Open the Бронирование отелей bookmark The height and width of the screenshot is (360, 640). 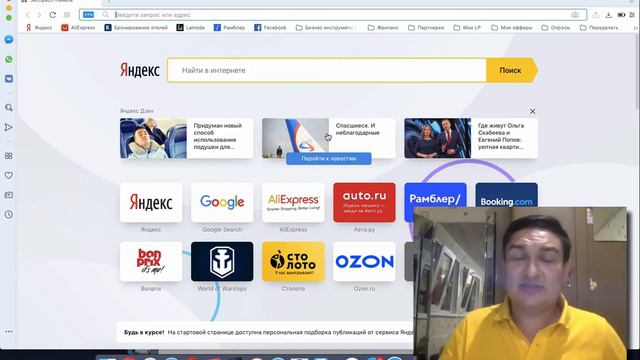tap(136, 28)
